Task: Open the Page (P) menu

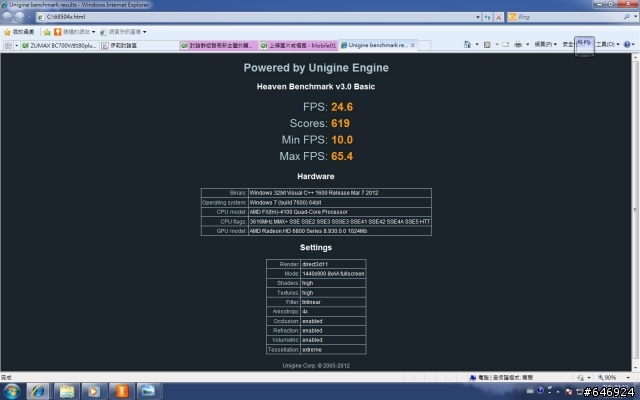Action: coord(546,44)
